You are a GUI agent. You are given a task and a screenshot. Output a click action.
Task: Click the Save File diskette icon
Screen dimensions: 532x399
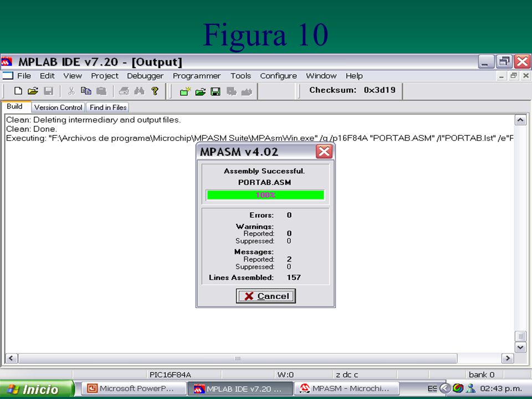tap(49, 91)
